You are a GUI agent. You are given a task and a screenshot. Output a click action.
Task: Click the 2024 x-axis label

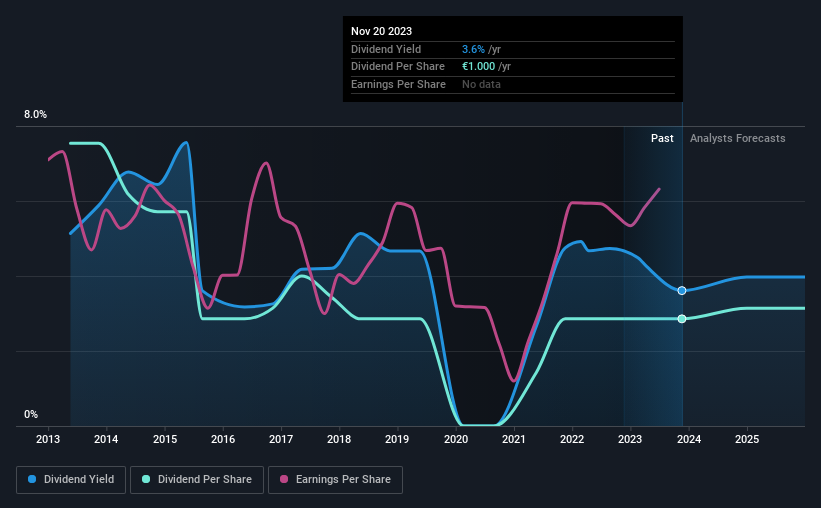pos(689,439)
